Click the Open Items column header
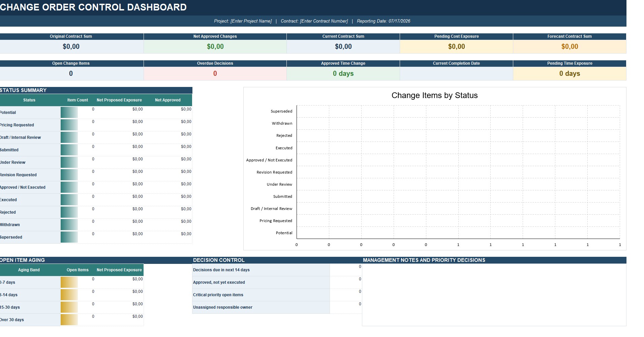Screen dimensions: 644x337 [x=78, y=270]
